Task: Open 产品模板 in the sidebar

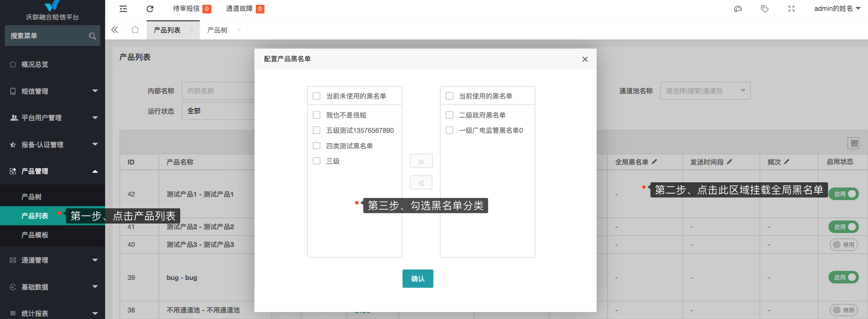Action: pyautogui.click(x=53, y=235)
